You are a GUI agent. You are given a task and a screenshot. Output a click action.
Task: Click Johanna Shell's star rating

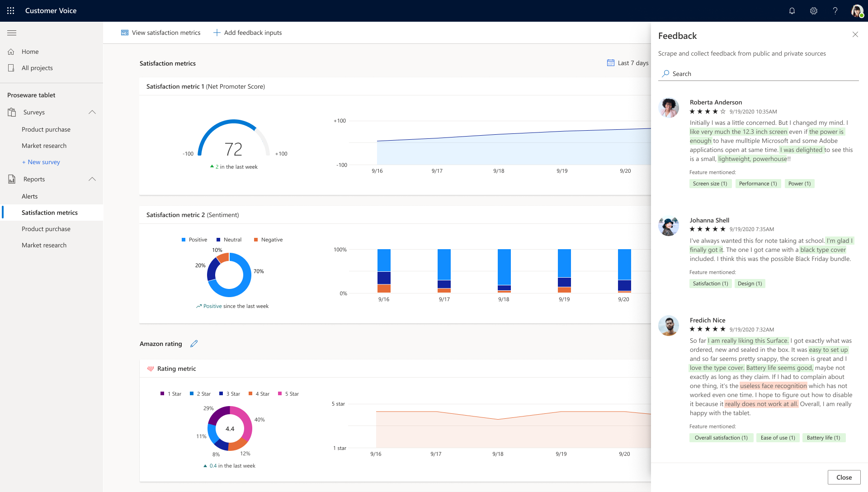708,229
